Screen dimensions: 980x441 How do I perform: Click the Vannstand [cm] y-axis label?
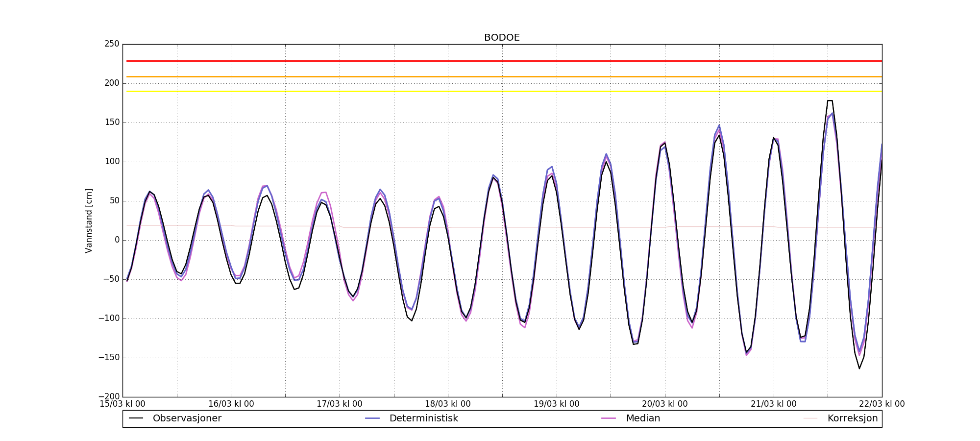pos(89,220)
